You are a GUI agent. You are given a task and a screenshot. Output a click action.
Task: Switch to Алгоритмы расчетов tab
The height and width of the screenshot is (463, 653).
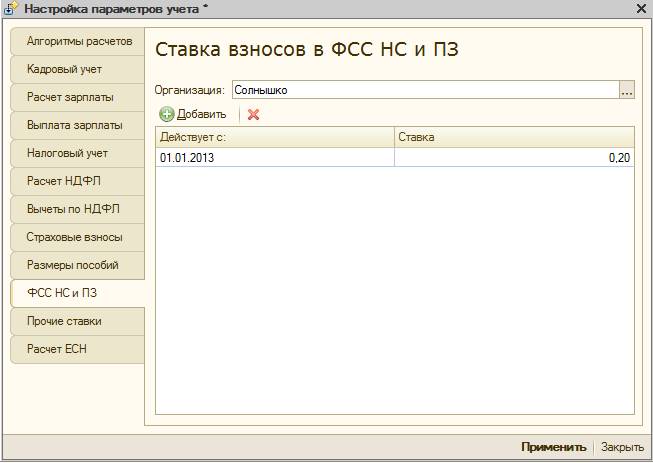point(77,41)
